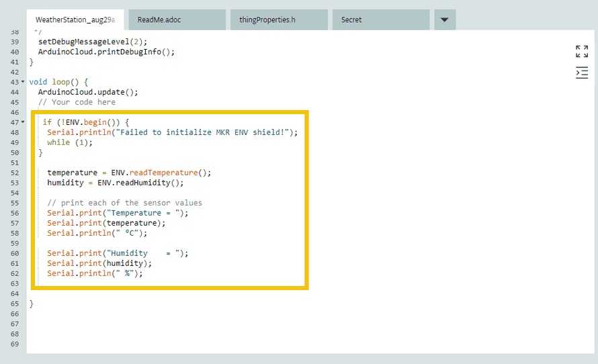Click the while (1) statement

point(69,142)
